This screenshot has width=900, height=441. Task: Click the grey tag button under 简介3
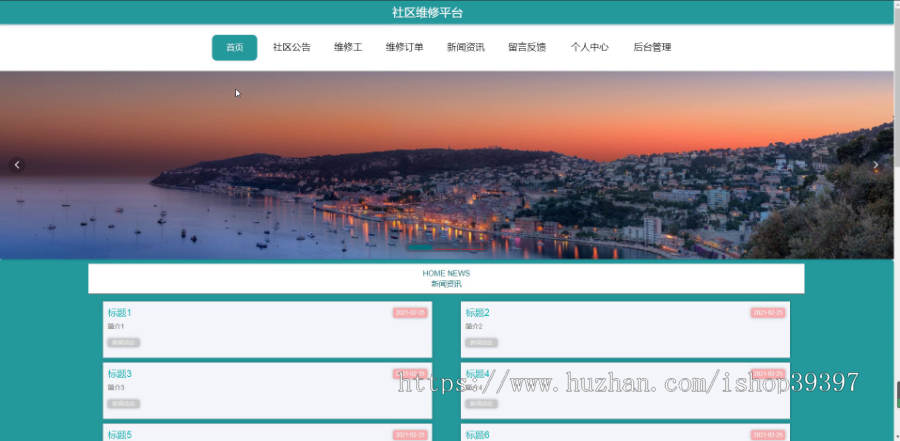coord(123,404)
